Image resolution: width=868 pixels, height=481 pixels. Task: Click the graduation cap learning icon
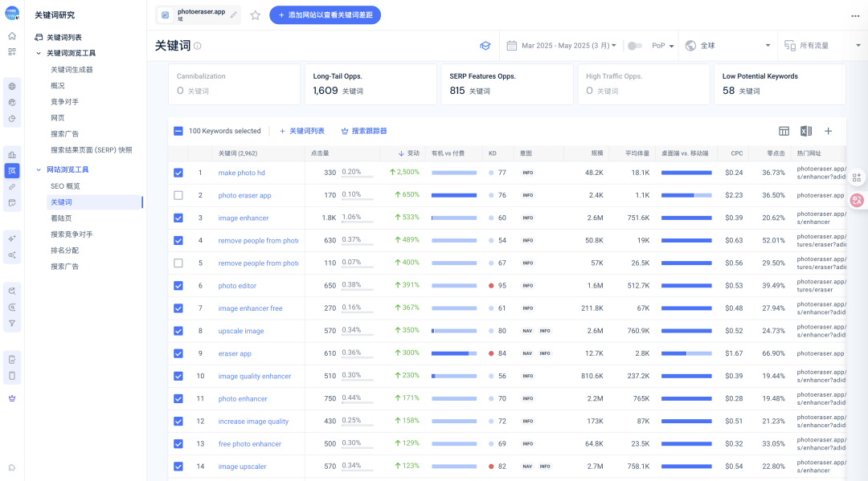[485, 46]
